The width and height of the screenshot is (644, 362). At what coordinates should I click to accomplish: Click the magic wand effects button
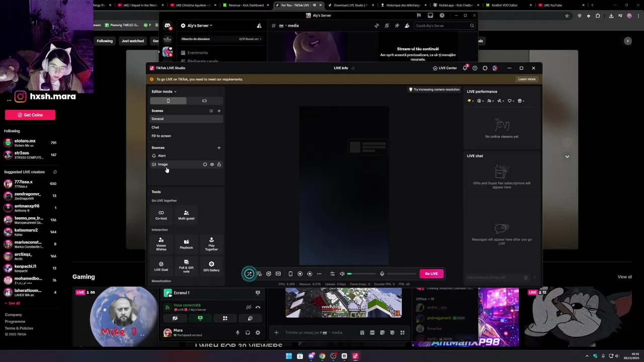point(249,274)
